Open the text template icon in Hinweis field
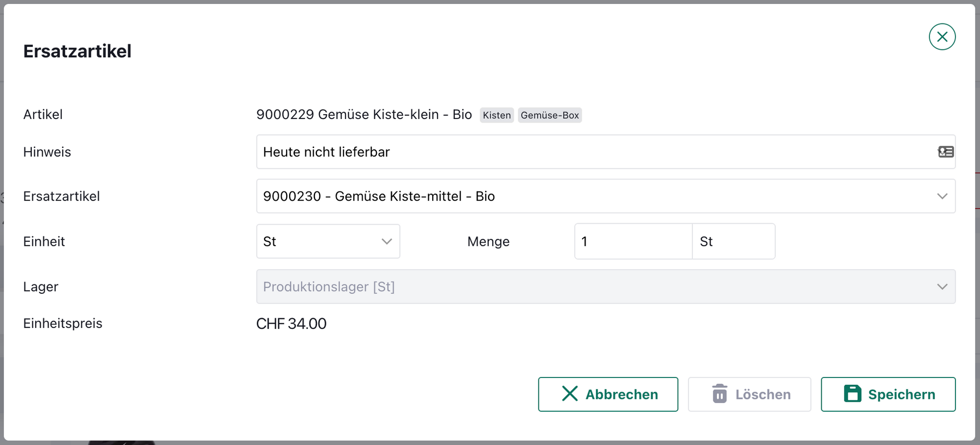The width and height of the screenshot is (980, 445). (x=946, y=152)
